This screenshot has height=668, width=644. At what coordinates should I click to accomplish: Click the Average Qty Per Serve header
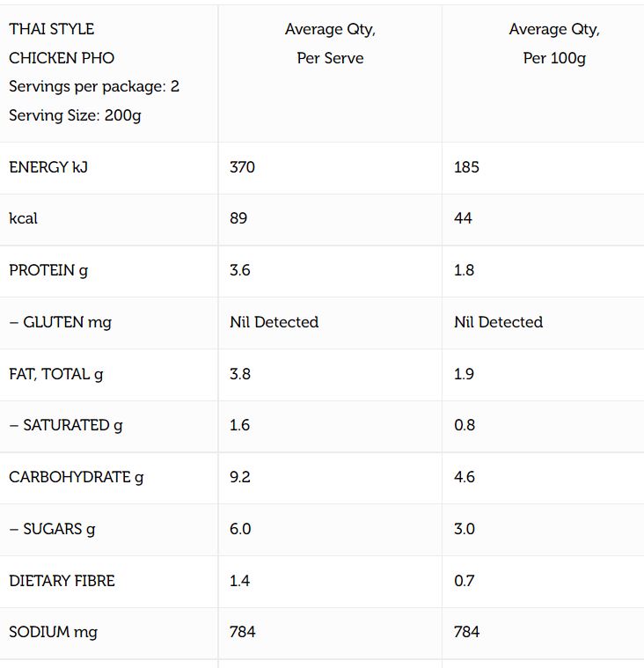coord(330,43)
